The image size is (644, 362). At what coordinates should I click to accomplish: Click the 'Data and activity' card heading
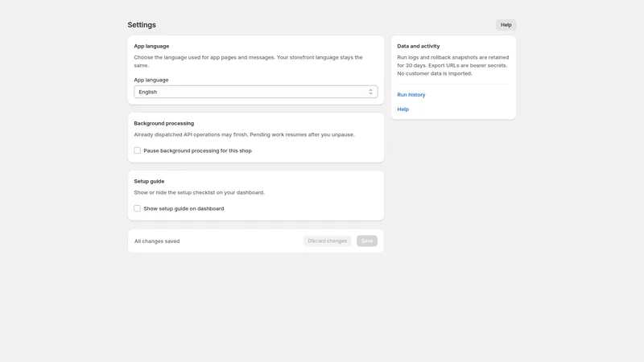coord(418,46)
